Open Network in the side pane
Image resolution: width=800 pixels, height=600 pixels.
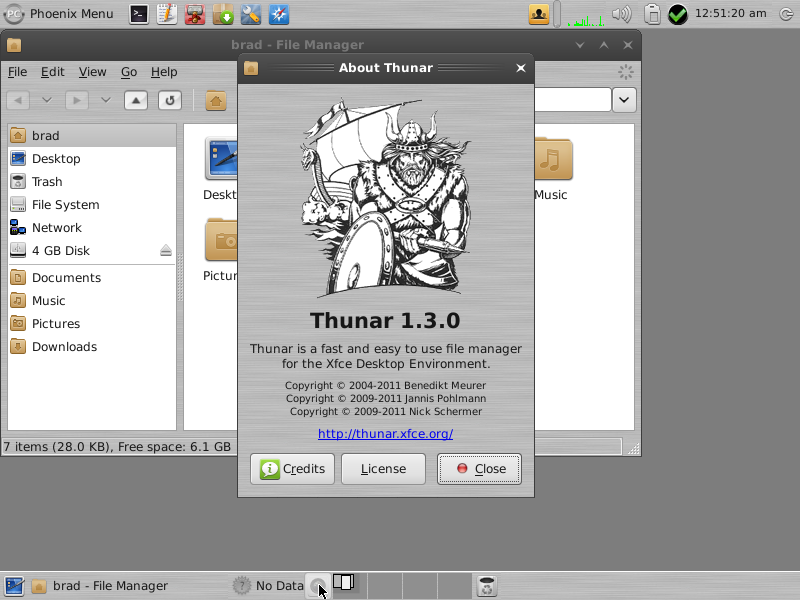click(92, 228)
